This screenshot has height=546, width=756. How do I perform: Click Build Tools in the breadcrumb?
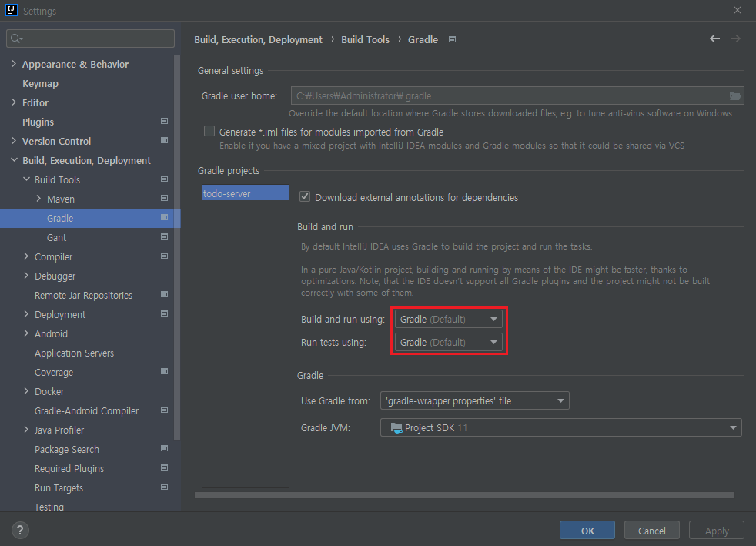(x=366, y=39)
